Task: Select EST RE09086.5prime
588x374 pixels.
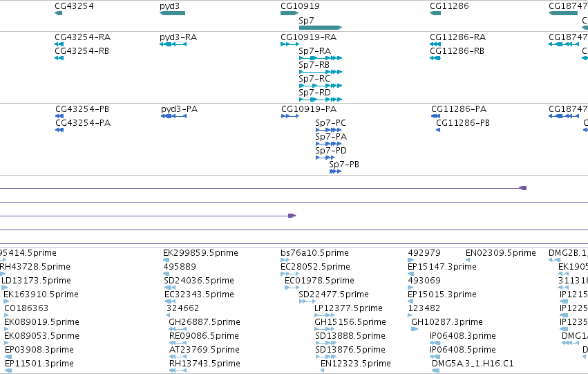Action: pyautogui.click(x=204, y=336)
